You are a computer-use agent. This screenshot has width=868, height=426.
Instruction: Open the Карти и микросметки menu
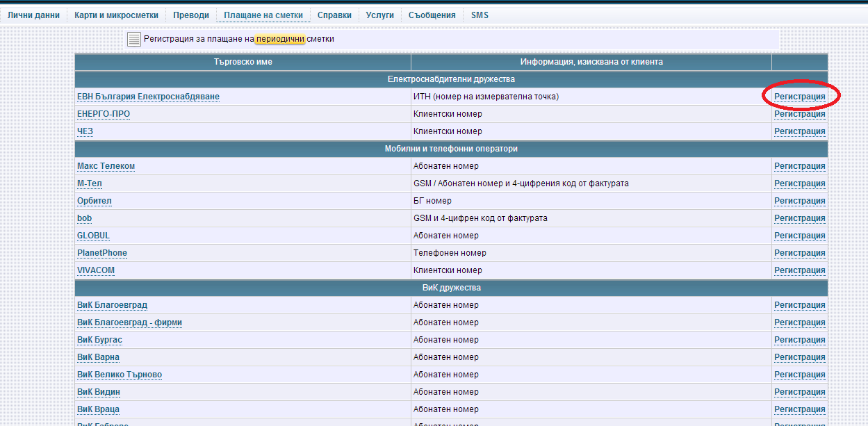116,15
